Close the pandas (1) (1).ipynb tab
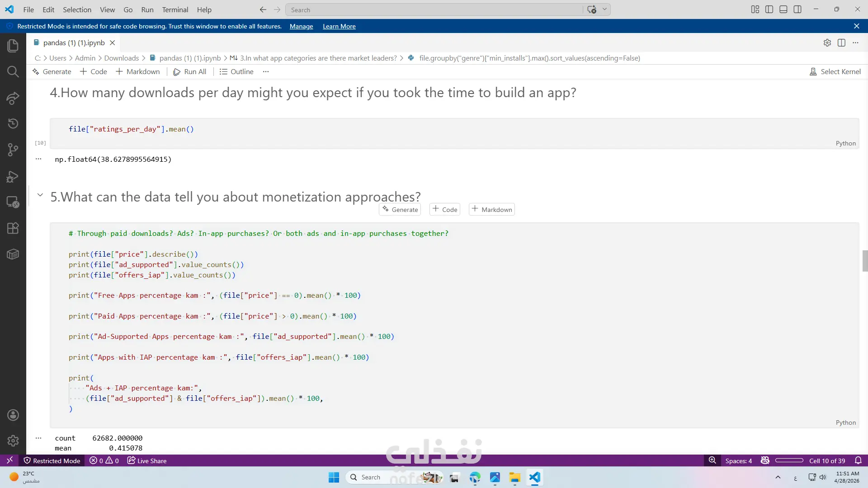The width and height of the screenshot is (868, 488). tap(113, 42)
